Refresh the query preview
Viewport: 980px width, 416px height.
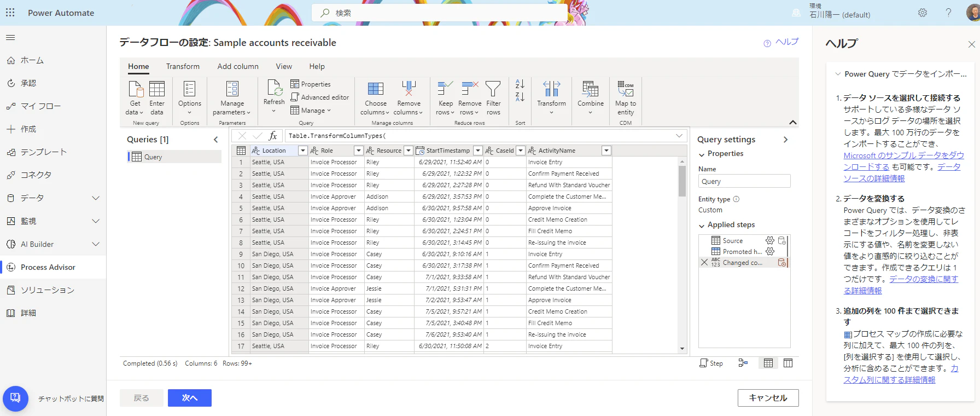pos(274,96)
